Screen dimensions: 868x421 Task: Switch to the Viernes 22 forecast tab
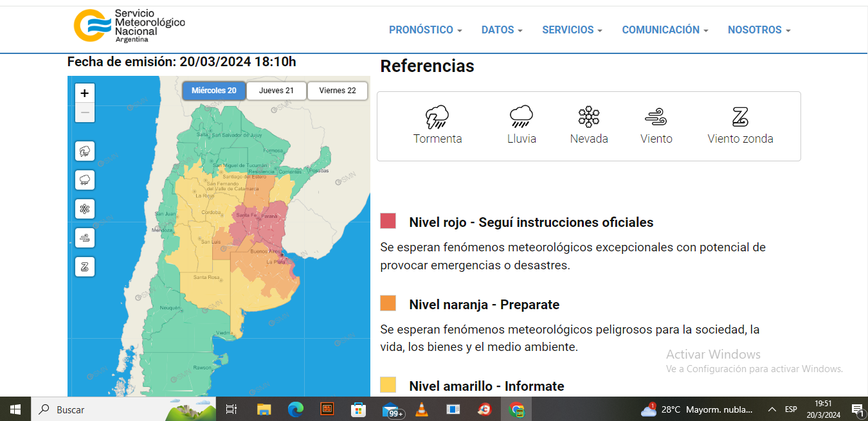click(338, 91)
